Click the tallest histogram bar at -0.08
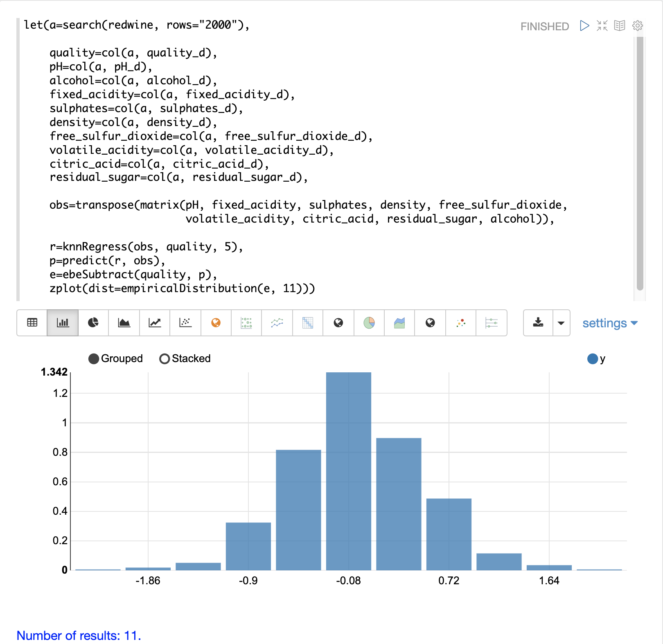This screenshot has width=663, height=644. tap(349, 471)
